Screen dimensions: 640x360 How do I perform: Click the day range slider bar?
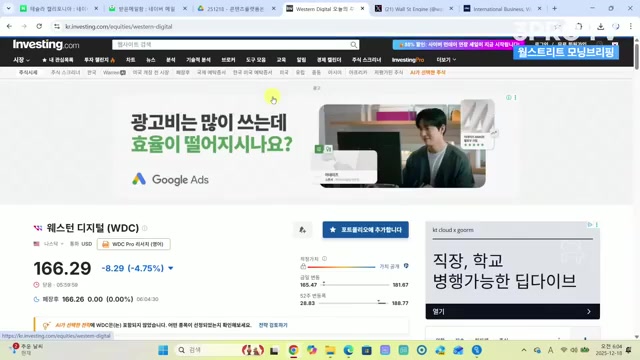coord(355,284)
